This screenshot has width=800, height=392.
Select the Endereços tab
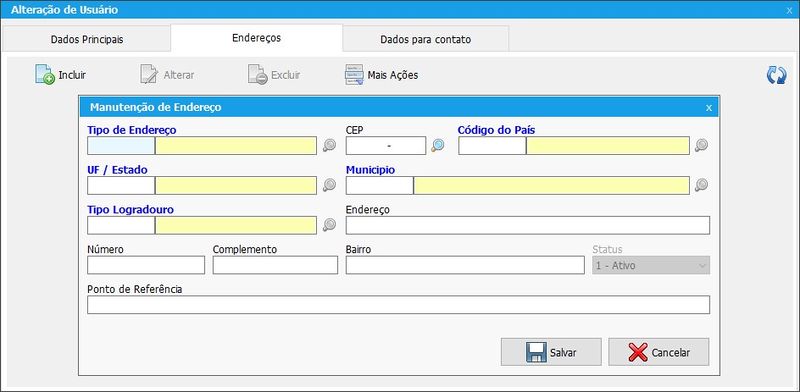(x=257, y=38)
